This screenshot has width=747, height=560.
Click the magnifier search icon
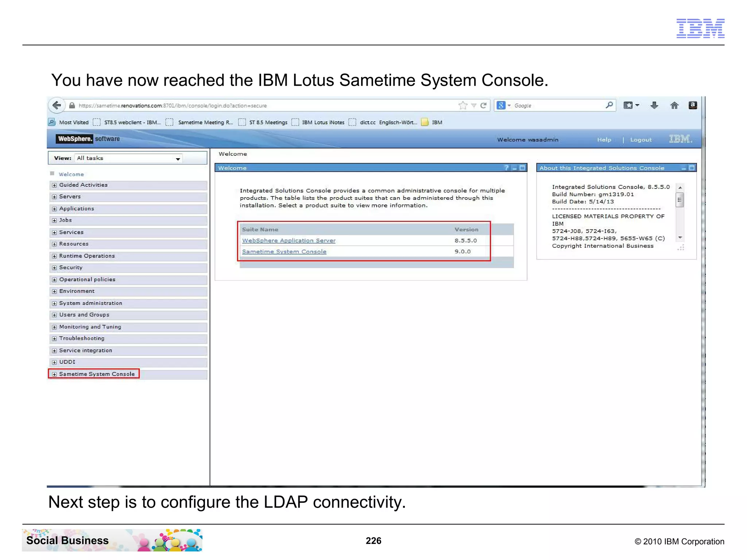609,105
